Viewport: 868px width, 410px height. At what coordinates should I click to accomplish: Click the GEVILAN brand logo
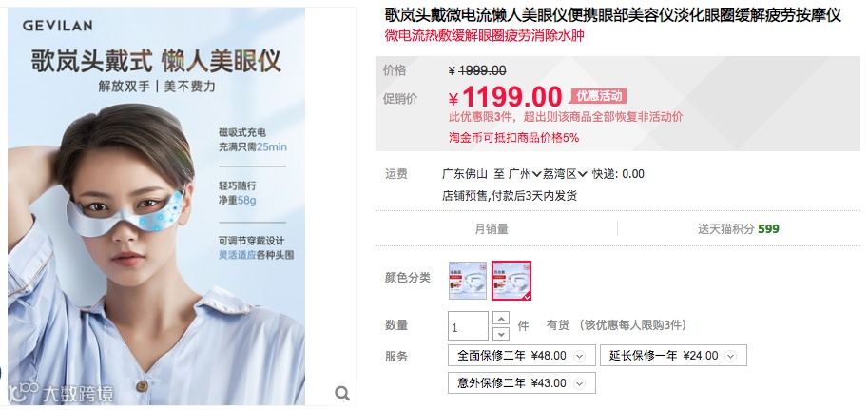58,26
